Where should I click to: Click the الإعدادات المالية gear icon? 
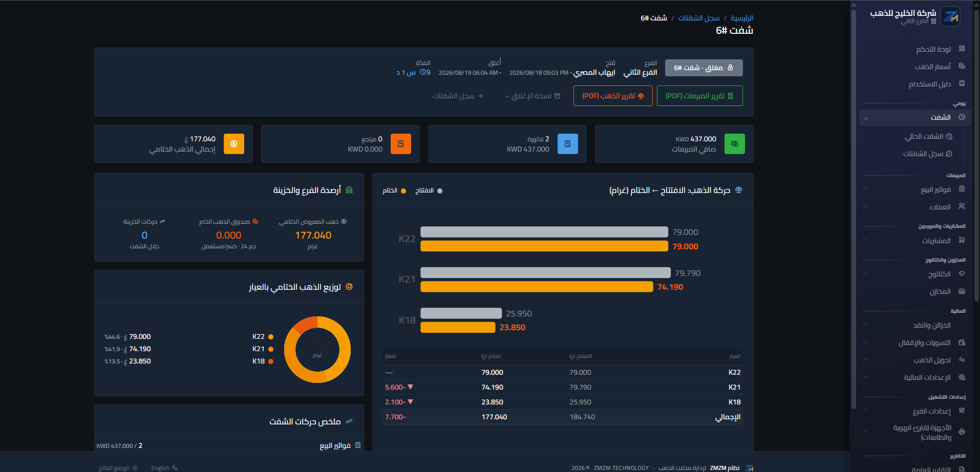tap(962, 377)
